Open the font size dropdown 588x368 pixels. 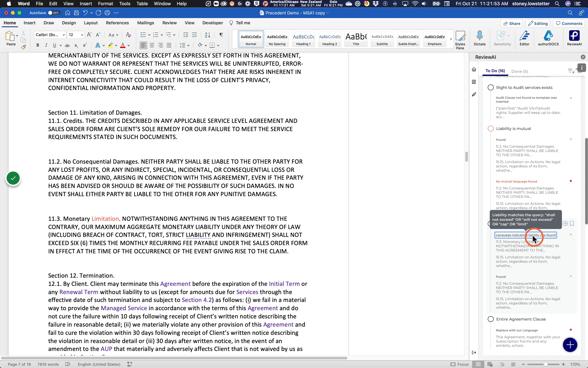(82, 35)
